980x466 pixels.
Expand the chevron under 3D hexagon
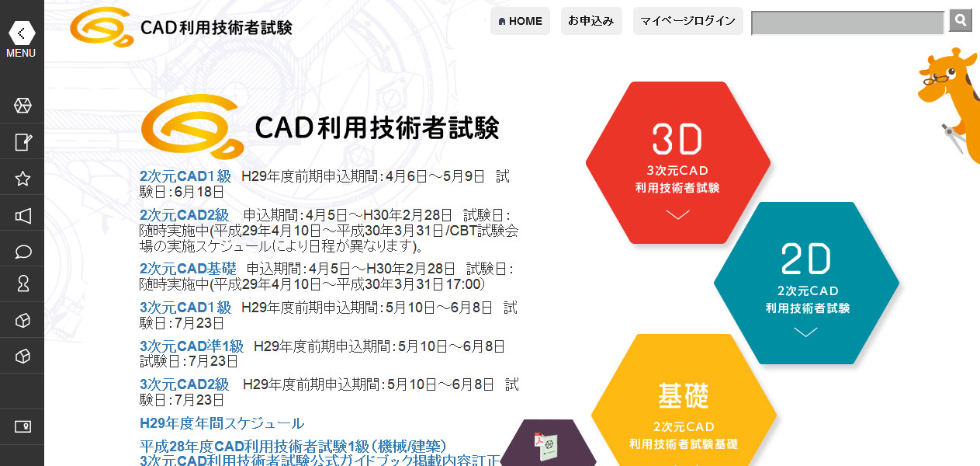(x=678, y=214)
